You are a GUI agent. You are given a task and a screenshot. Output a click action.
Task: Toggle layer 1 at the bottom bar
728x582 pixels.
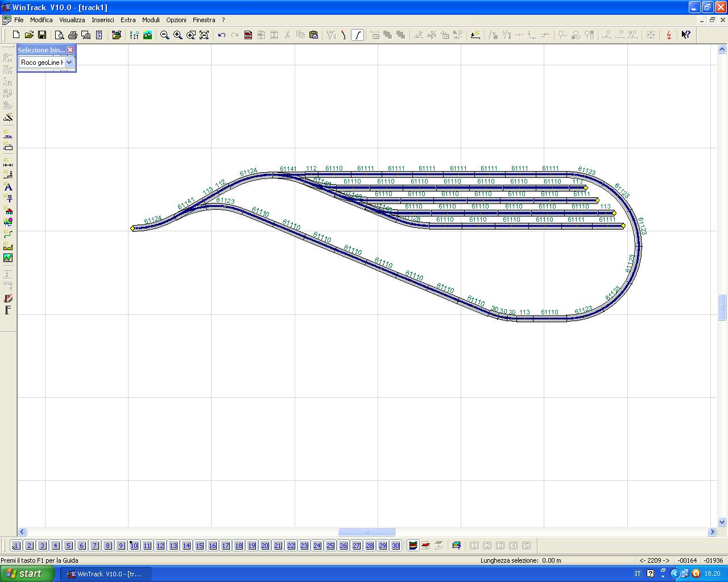tap(16, 546)
